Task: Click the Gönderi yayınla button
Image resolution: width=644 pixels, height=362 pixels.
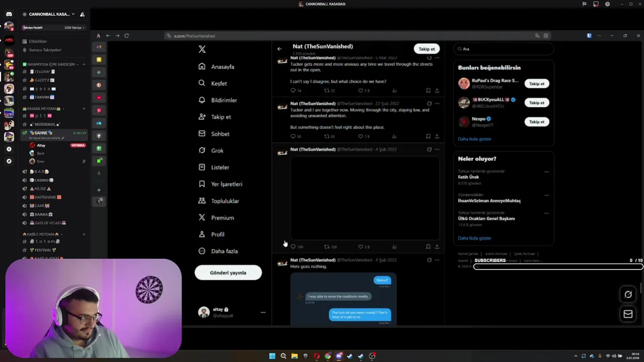Action: coord(228,273)
